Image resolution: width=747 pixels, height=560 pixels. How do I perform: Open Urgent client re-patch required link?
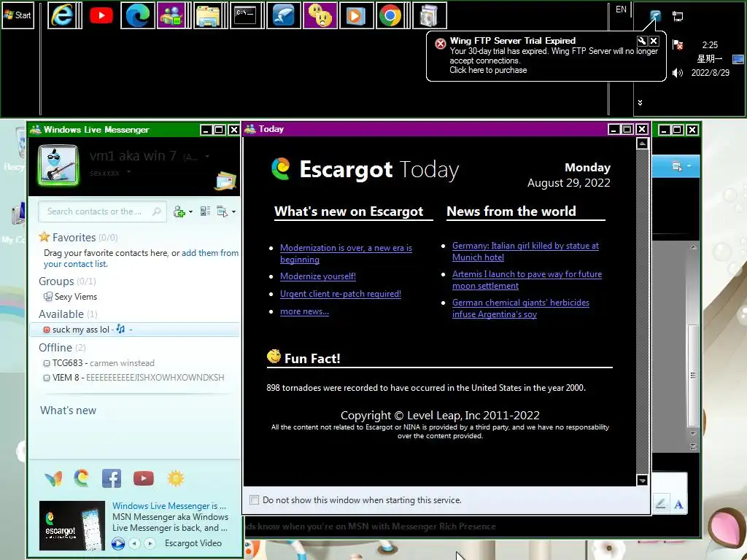[341, 295]
